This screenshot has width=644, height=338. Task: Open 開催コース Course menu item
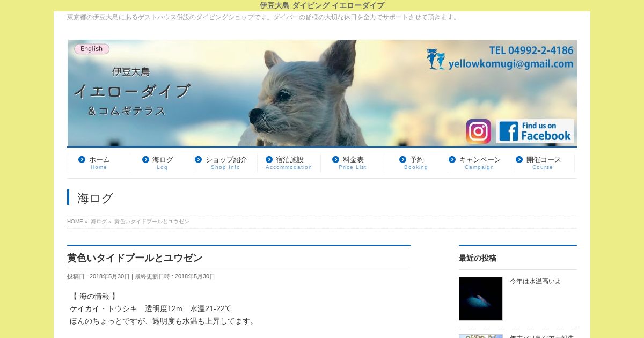point(543,163)
